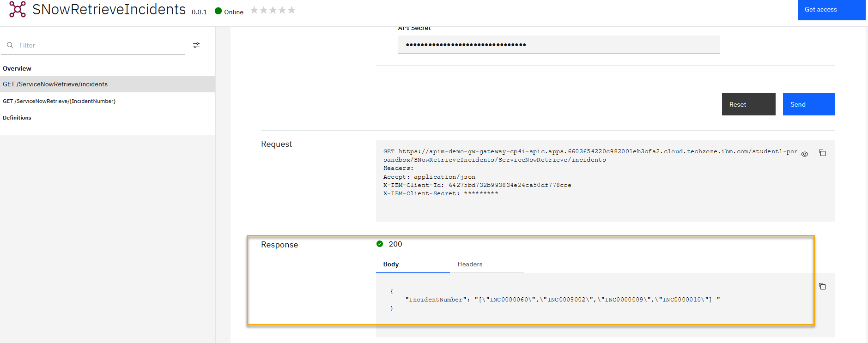Open filter settings sliders icon
The image size is (868, 343).
[x=196, y=45]
